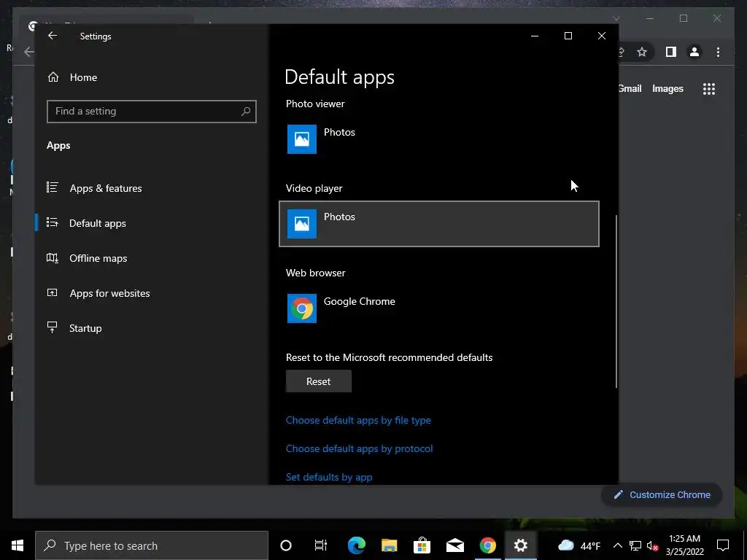The image size is (747, 560).
Task: Open Cortana circle on taskbar
Action: point(286,545)
